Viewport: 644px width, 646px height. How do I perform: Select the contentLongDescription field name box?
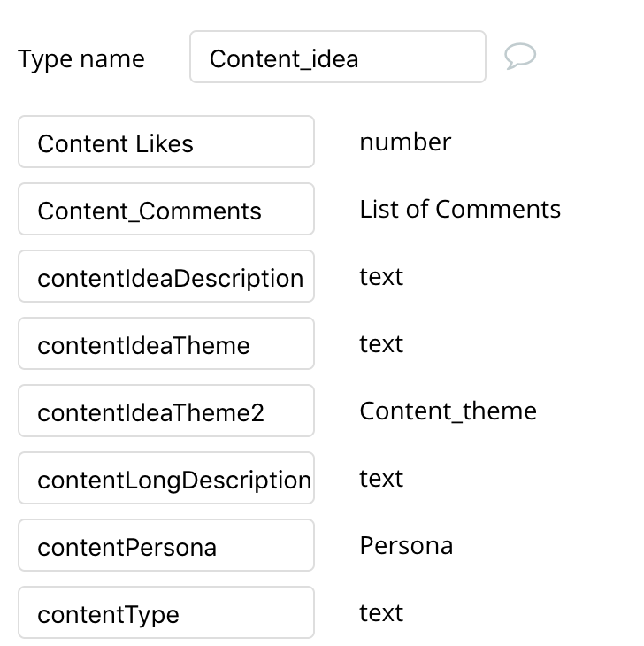point(166,479)
